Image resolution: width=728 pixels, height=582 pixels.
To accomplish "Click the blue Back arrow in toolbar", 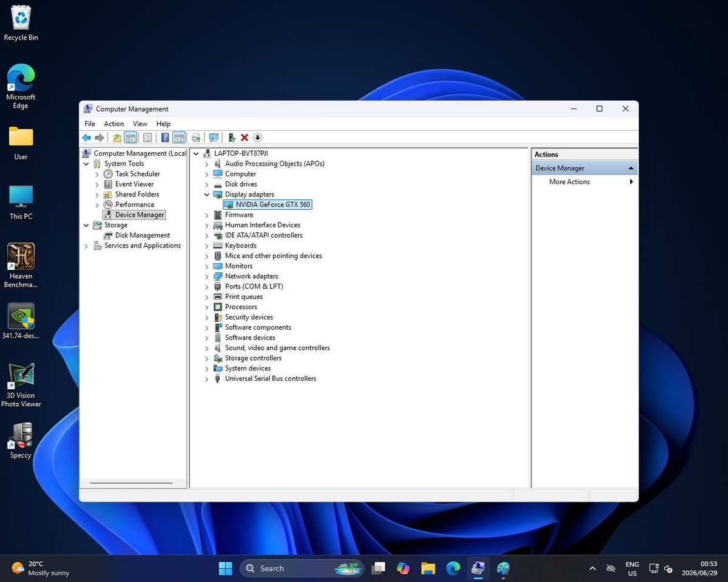I will (87, 138).
